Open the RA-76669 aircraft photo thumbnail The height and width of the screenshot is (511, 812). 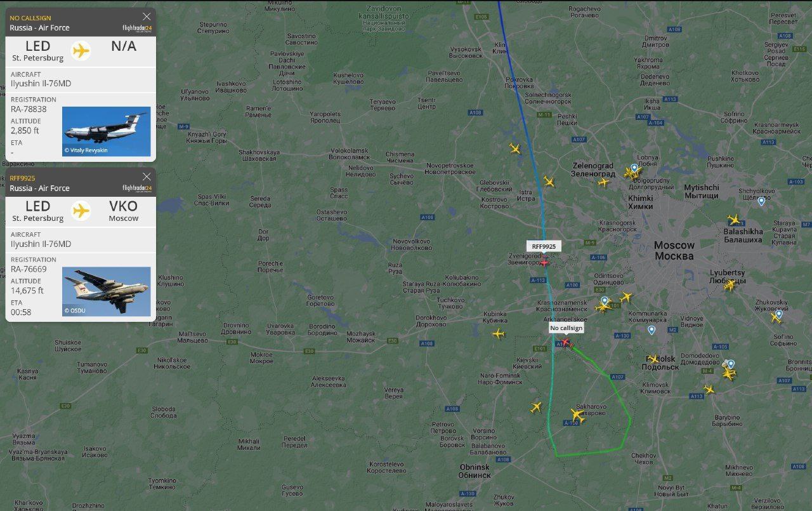(x=107, y=291)
